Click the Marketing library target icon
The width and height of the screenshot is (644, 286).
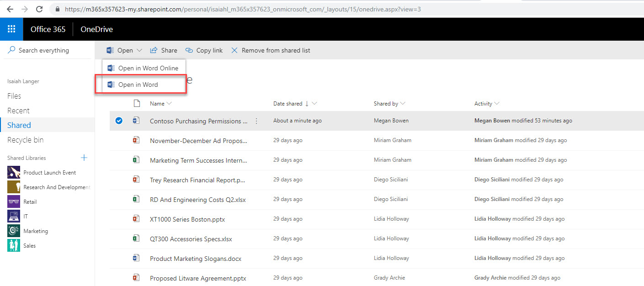click(14, 231)
